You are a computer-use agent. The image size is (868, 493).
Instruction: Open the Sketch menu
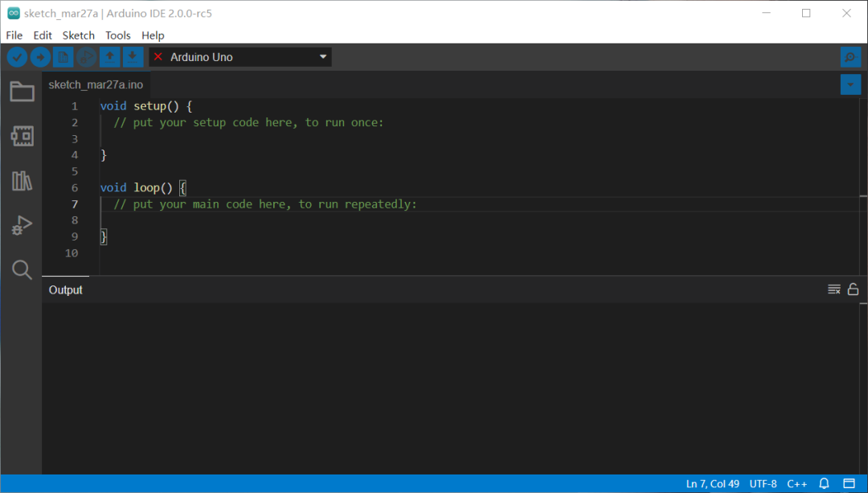click(79, 35)
